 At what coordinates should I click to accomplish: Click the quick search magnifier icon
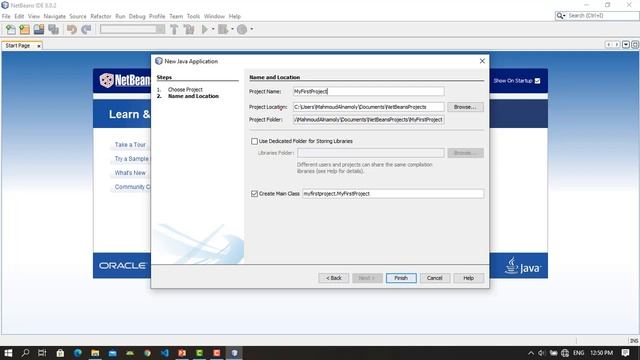tap(560, 16)
